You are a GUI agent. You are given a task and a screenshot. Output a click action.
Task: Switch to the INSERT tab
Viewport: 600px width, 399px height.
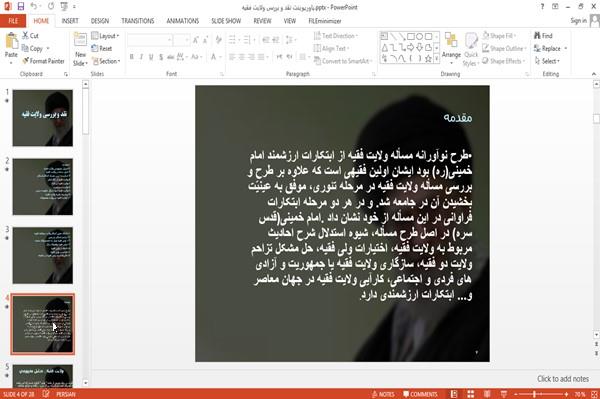click(x=70, y=21)
